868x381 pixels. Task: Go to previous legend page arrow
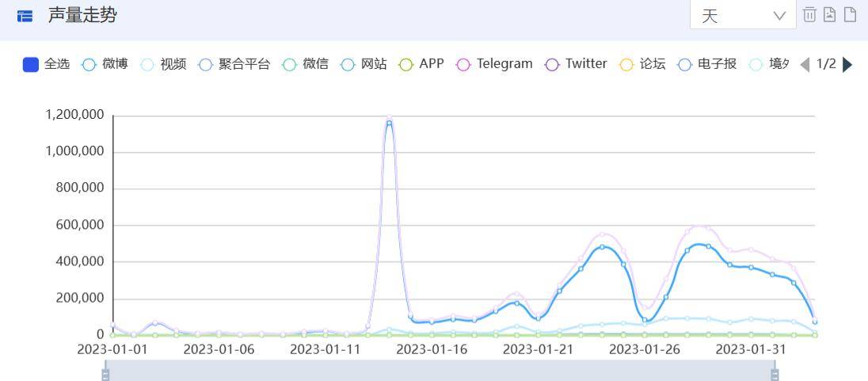pyautogui.click(x=805, y=65)
